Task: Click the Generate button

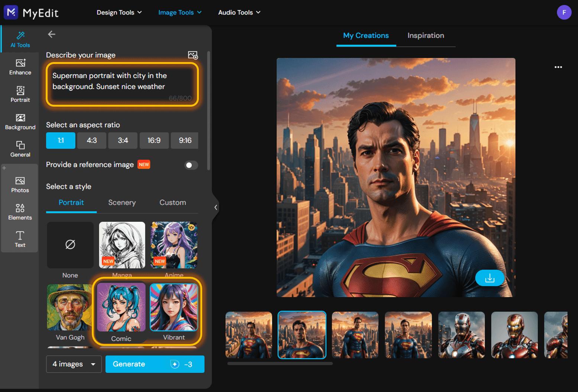Action: click(x=155, y=364)
